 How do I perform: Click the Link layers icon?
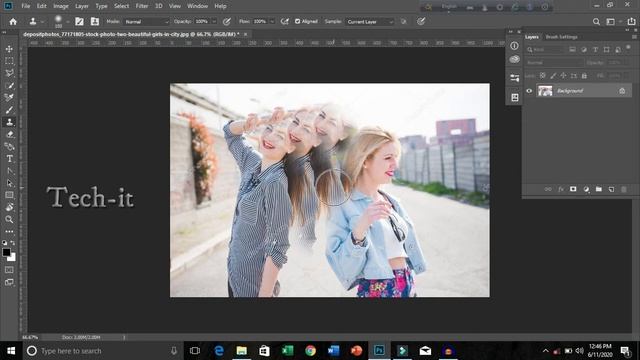click(548, 189)
